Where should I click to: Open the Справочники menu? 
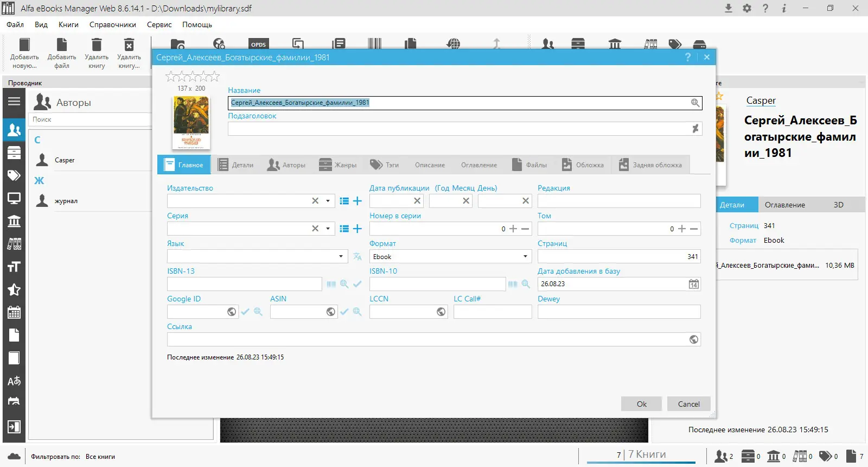pyautogui.click(x=113, y=24)
